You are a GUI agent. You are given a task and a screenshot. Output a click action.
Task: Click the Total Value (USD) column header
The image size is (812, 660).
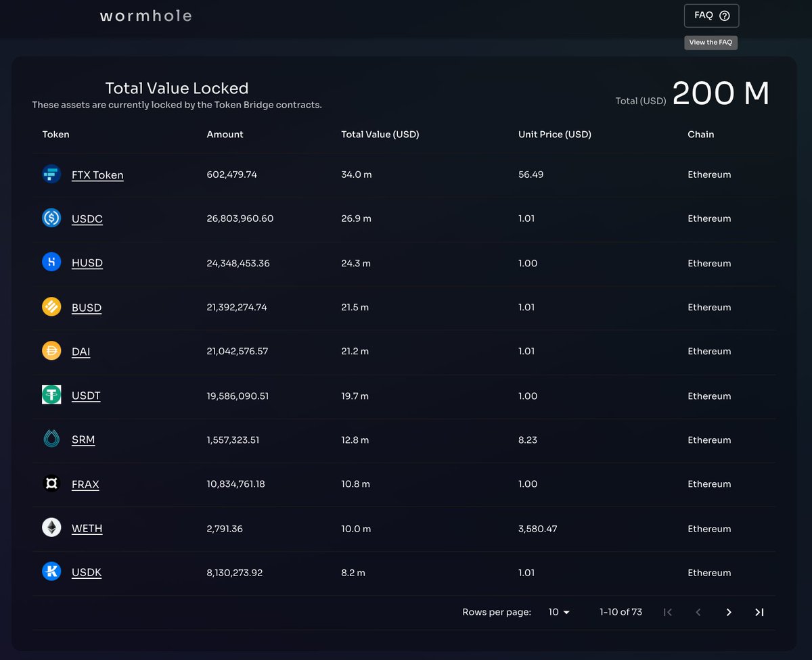pyautogui.click(x=380, y=134)
